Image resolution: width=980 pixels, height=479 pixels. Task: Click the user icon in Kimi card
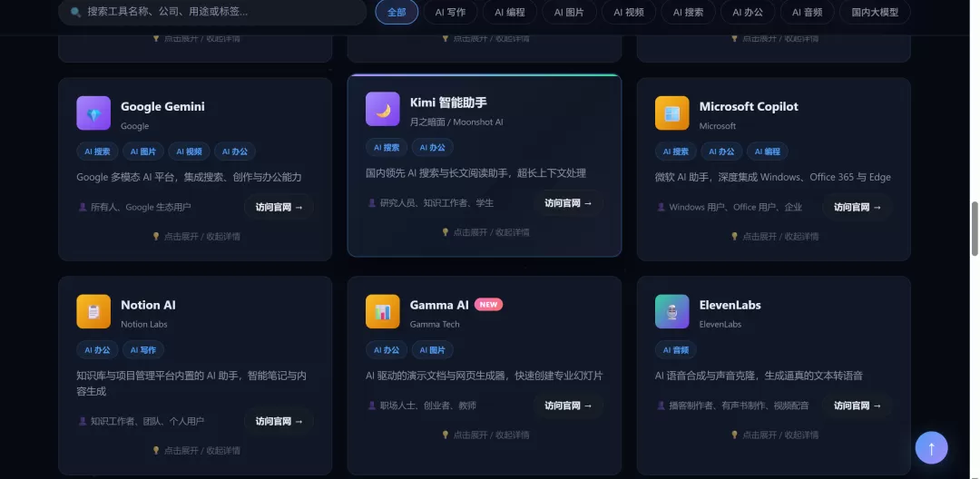click(x=372, y=203)
